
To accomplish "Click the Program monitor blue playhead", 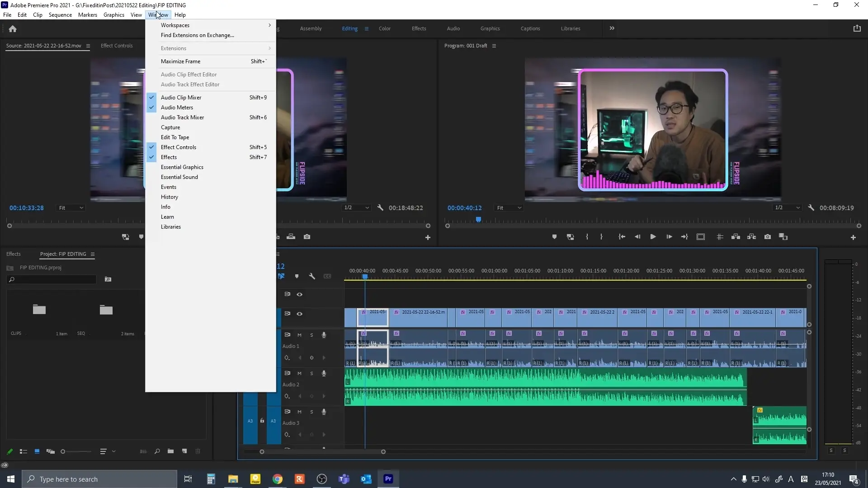I will 478,220.
